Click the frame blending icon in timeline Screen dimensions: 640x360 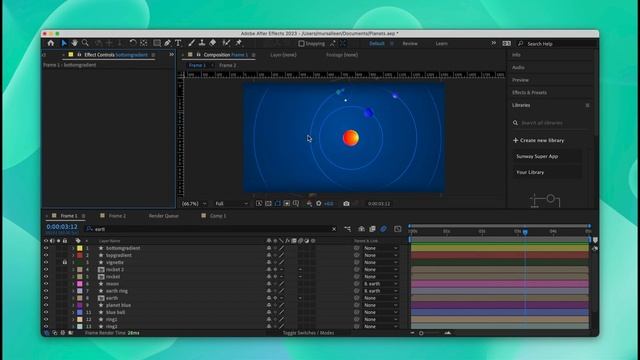(372, 229)
